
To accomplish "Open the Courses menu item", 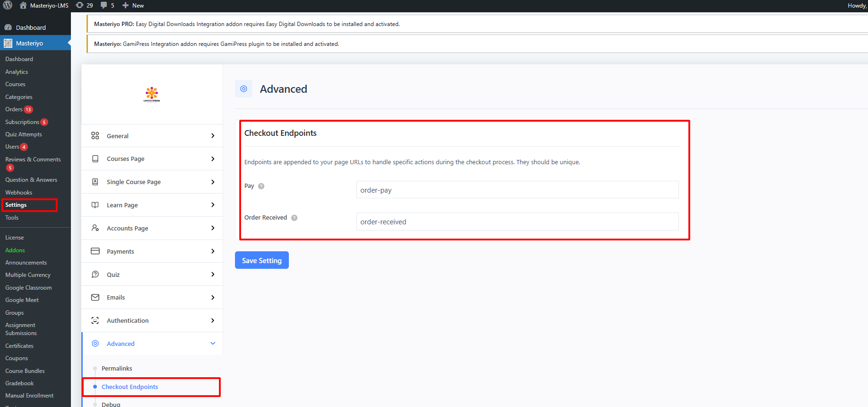I will [15, 84].
